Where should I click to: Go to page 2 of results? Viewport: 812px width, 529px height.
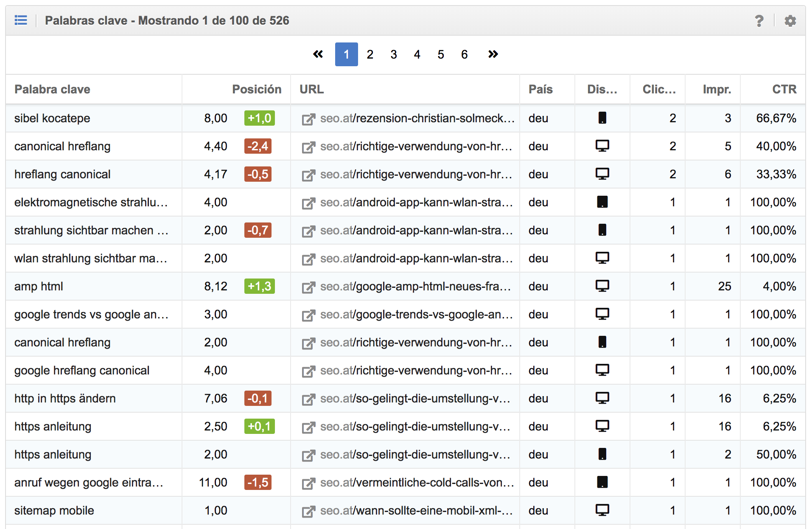pos(370,54)
